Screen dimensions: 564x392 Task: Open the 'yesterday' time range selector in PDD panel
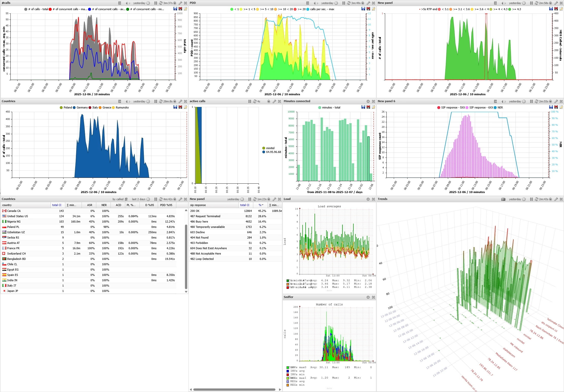pos(327,3)
